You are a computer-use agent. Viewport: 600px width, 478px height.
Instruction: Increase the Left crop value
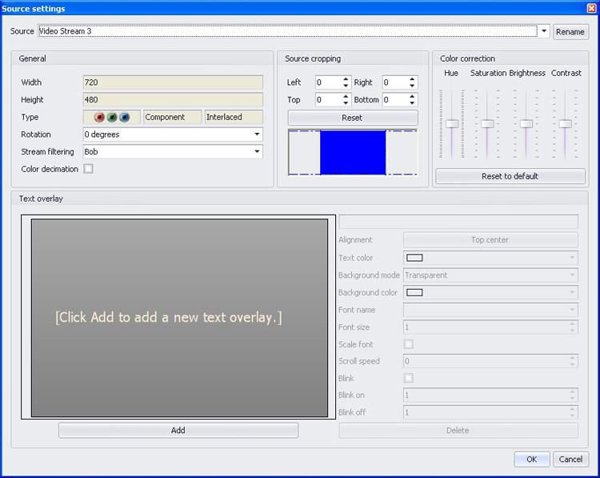(346, 79)
